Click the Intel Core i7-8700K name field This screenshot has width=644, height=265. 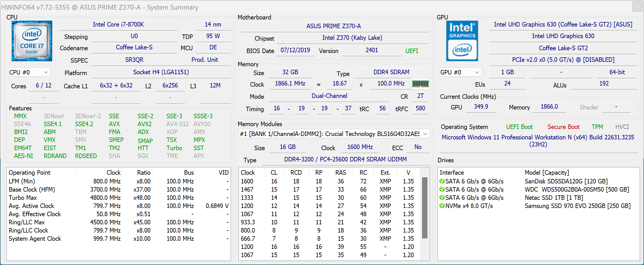tap(118, 25)
